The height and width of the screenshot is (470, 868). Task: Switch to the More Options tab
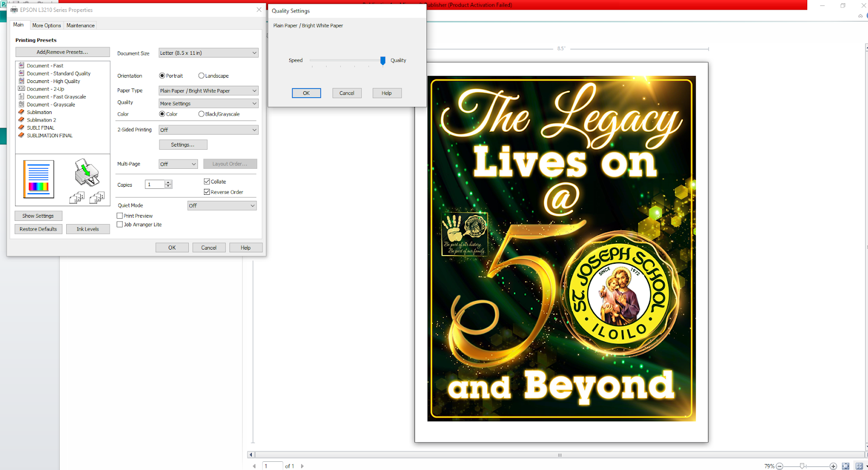click(47, 26)
